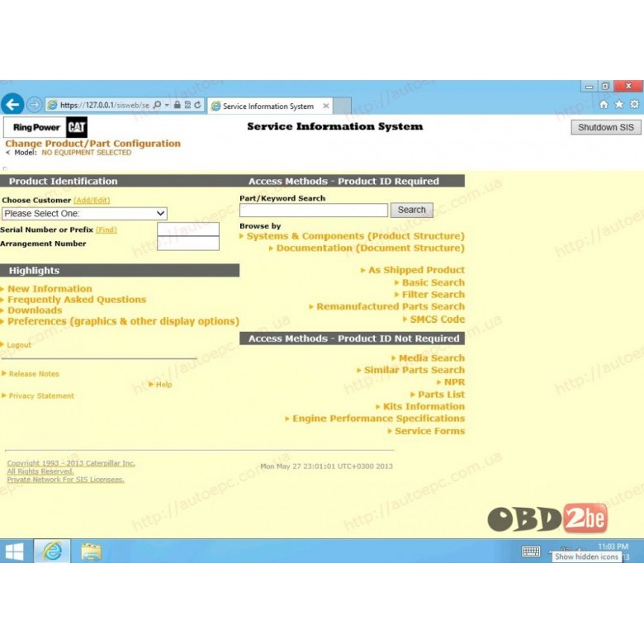Open the Release Notes link
Screen dimensions: 644x644
(34, 374)
